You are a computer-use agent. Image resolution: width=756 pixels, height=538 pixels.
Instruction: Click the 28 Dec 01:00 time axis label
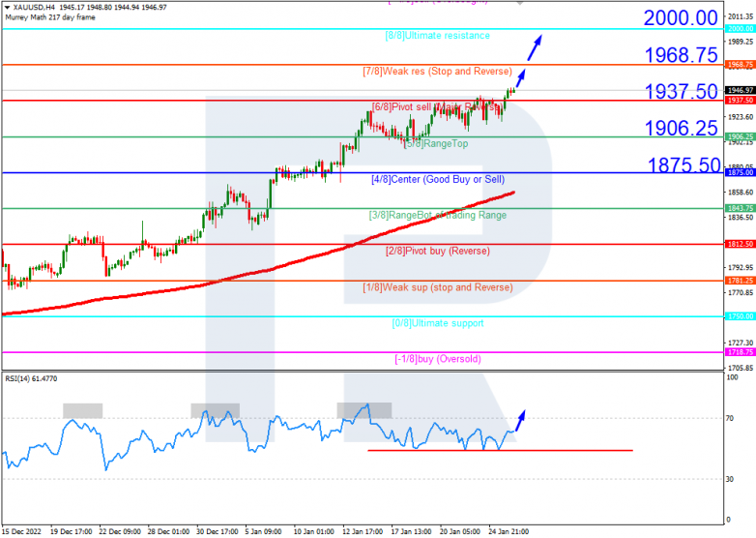(x=168, y=532)
